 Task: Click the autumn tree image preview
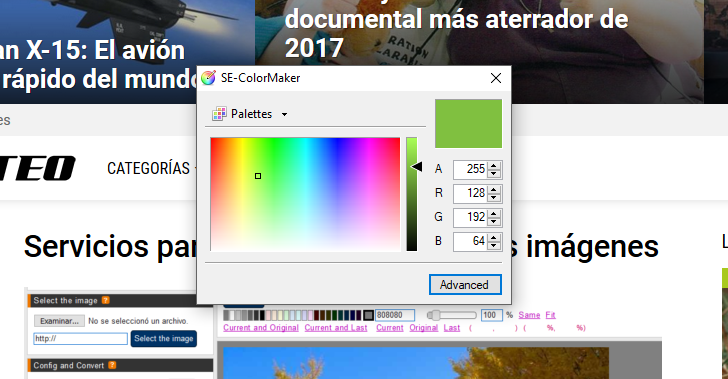pos(416,363)
